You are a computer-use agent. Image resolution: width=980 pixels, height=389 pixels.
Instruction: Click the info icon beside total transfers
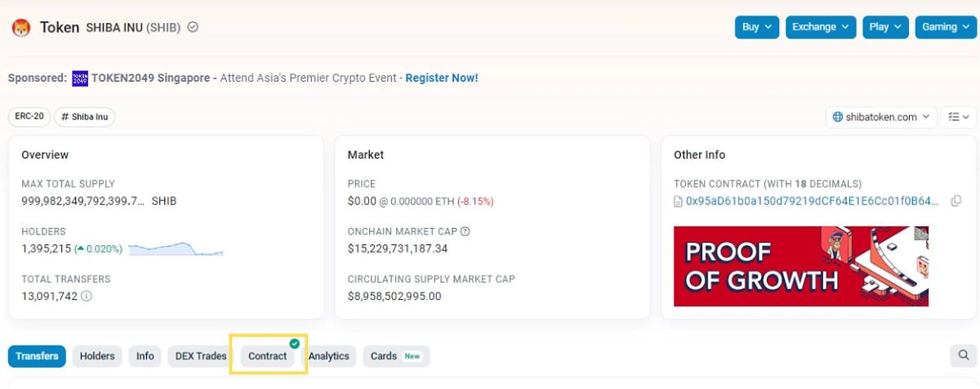click(x=87, y=296)
